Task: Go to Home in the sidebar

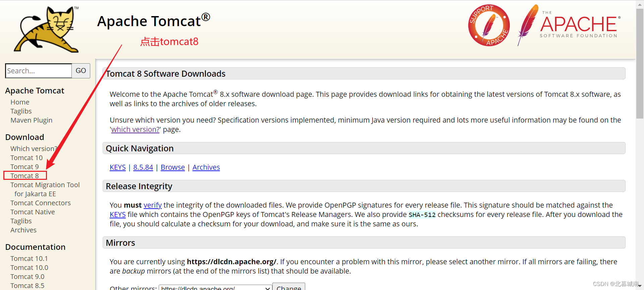Action: [19, 102]
